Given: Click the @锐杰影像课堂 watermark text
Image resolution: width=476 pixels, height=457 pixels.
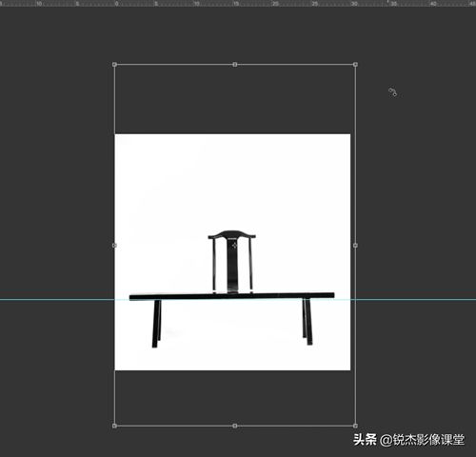Looking at the screenshot, I should tap(422, 440).
